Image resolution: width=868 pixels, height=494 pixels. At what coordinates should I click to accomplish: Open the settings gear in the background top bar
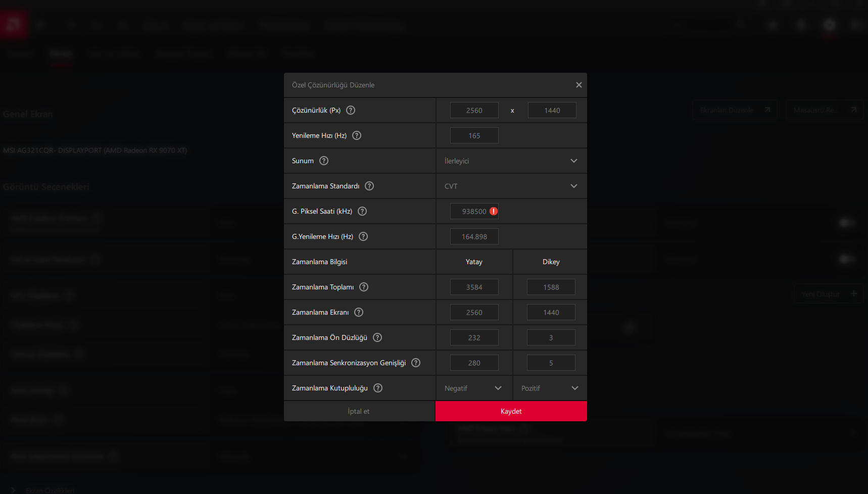coord(829,25)
